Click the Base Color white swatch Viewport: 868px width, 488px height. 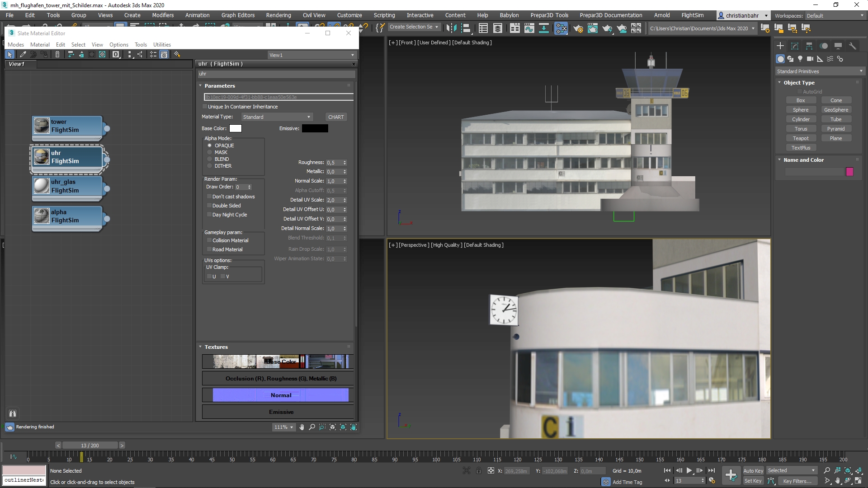tap(236, 128)
